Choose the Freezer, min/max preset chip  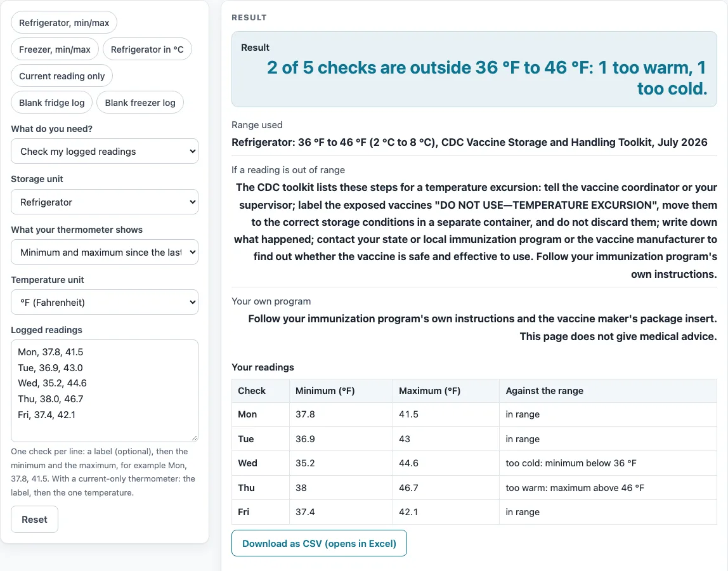[55, 49]
